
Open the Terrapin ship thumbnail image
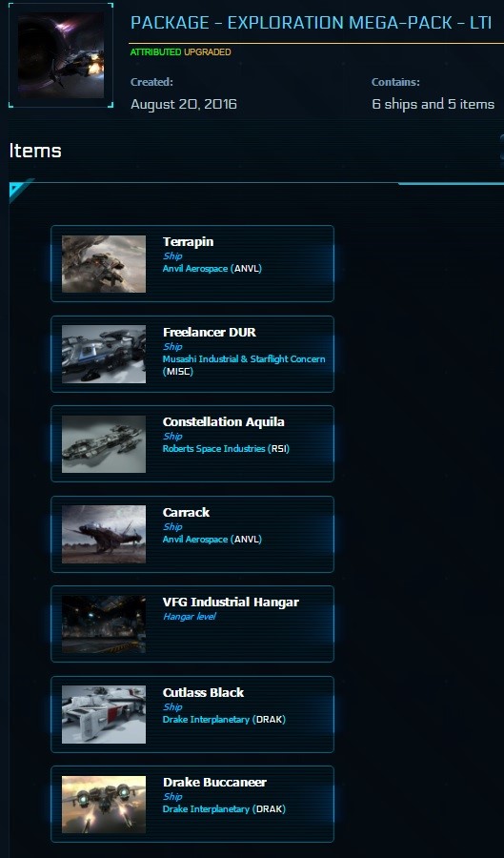point(104,264)
